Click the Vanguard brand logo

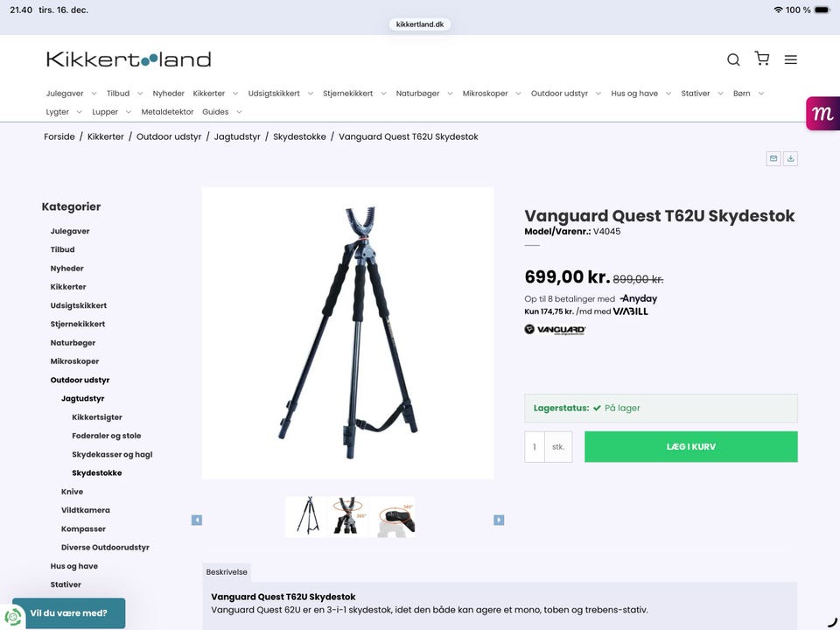[x=555, y=330]
